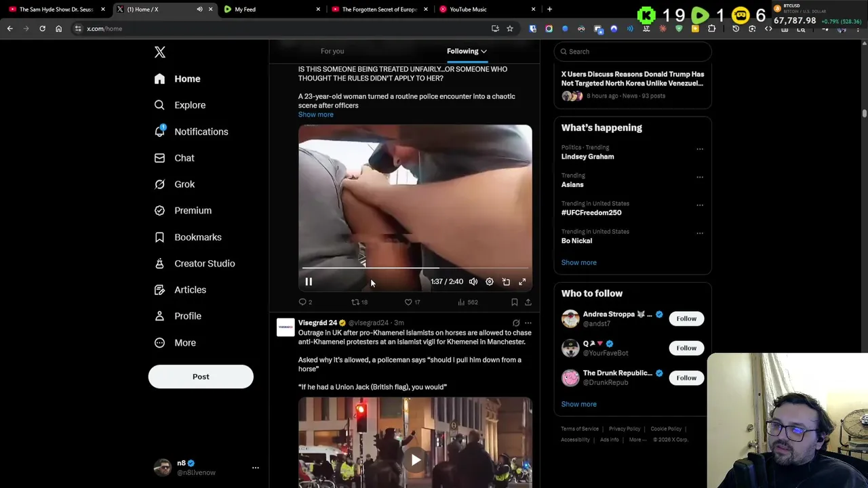Open a new browser tab
868x488 pixels.
[549, 9]
